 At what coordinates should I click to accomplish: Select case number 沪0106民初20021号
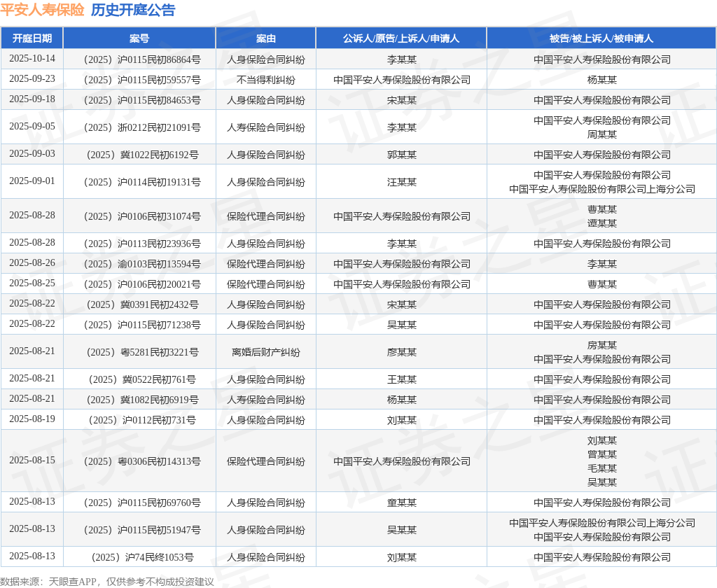tap(142, 284)
